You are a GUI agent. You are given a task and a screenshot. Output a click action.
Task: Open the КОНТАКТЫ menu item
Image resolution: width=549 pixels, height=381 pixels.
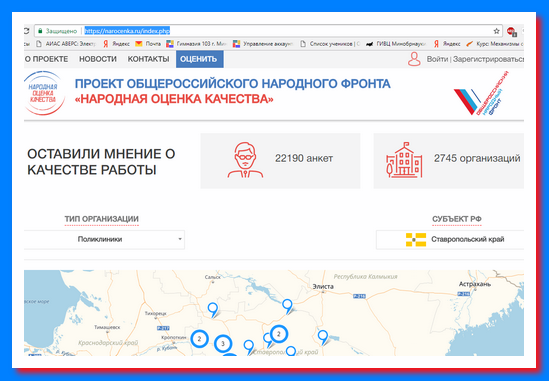pos(148,59)
